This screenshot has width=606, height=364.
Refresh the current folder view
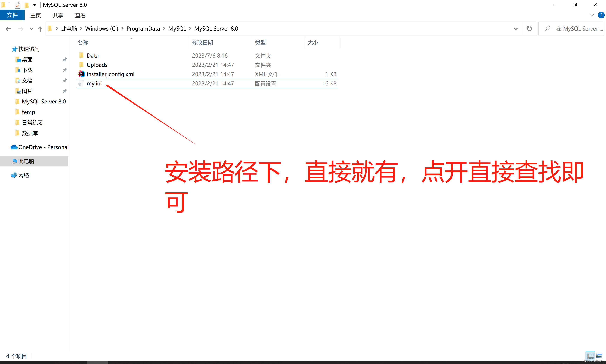[530, 29]
